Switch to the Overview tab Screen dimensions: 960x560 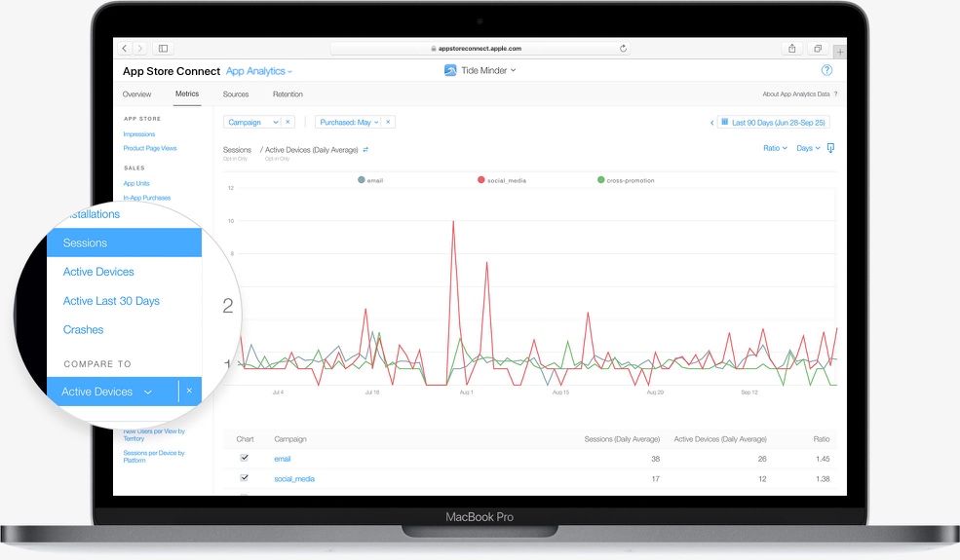coord(136,94)
